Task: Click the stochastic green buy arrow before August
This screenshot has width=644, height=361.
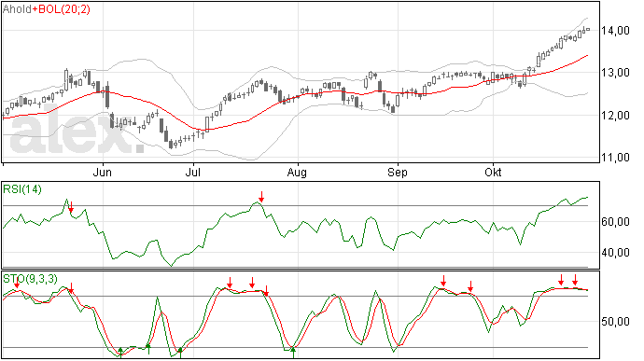Action: coord(293,353)
